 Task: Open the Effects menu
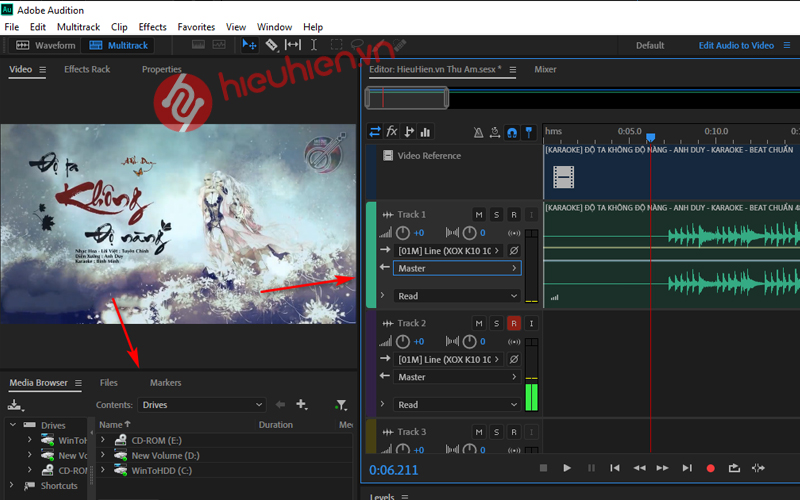click(153, 27)
